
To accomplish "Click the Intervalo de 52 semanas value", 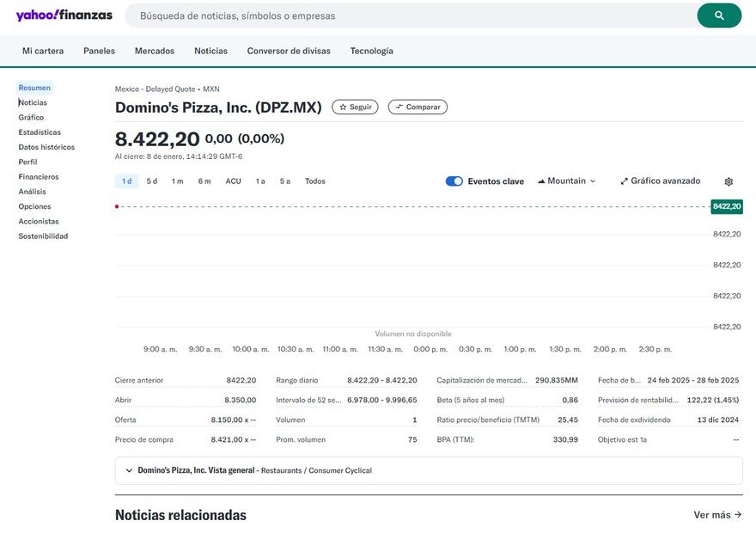I will [382, 400].
